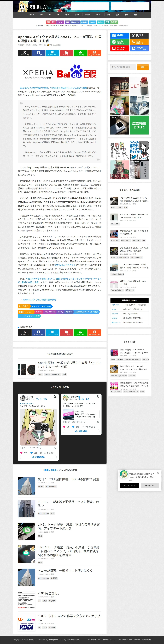Close the Twitter follow popup
The width and height of the screenshot is (164, 644).
pos(158,473)
